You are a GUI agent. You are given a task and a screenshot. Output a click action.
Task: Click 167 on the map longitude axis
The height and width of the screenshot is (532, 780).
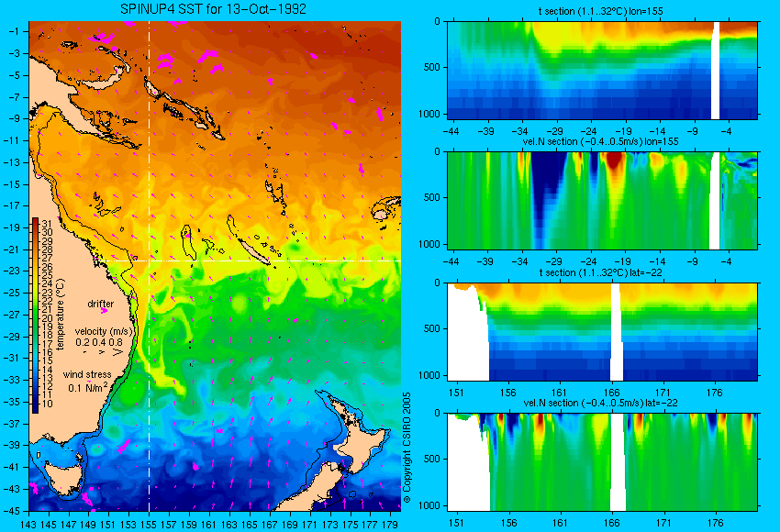(x=269, y=524)
